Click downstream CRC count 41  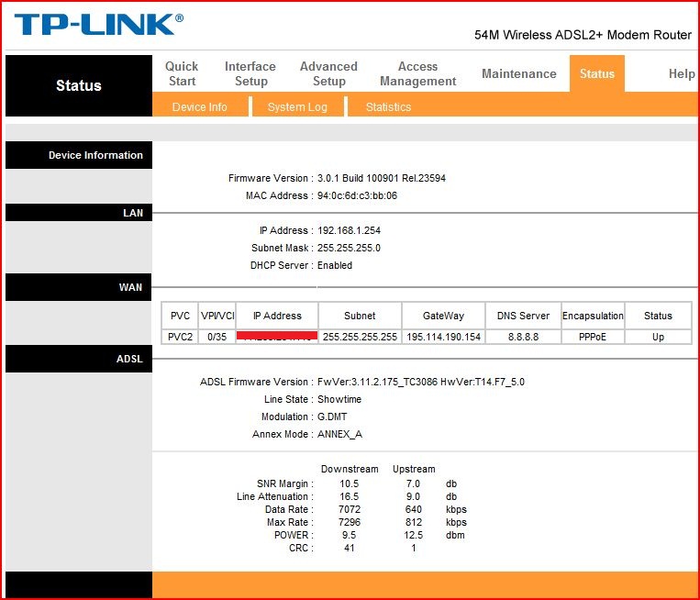click(x=350, y=548)
